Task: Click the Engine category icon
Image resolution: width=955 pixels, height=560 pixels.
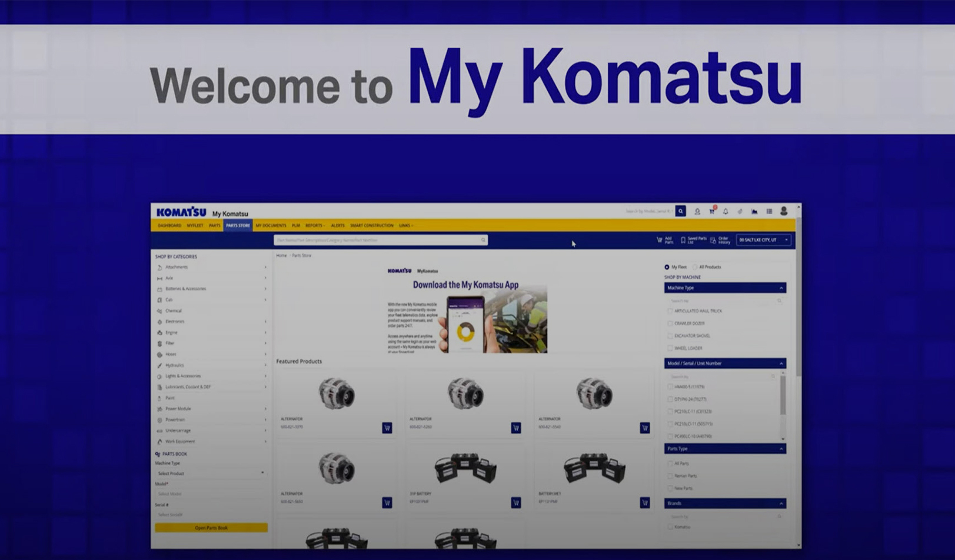Action: click(159, 332)
